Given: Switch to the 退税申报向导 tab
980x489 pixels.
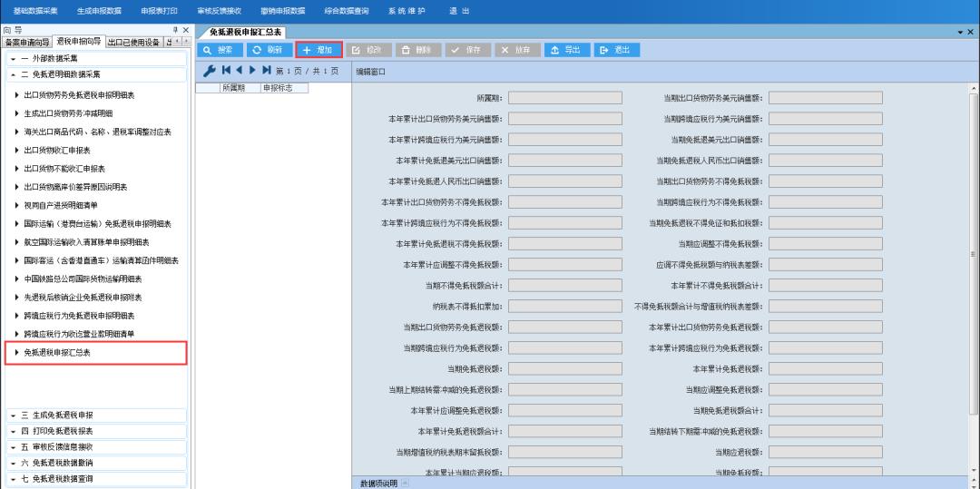Looking at the screenshot, I should (x=79, y=42).
